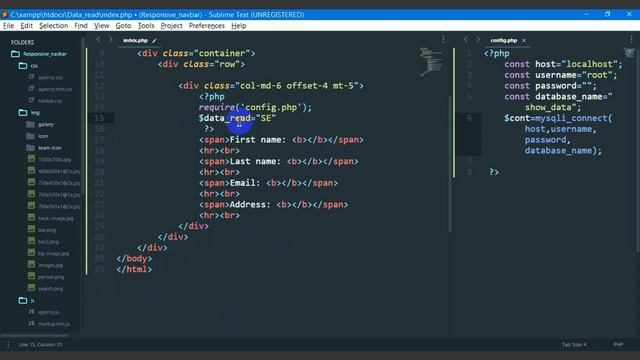Click the closing </html> tag line
Screen dimensions: 640x360
point(134,269)
